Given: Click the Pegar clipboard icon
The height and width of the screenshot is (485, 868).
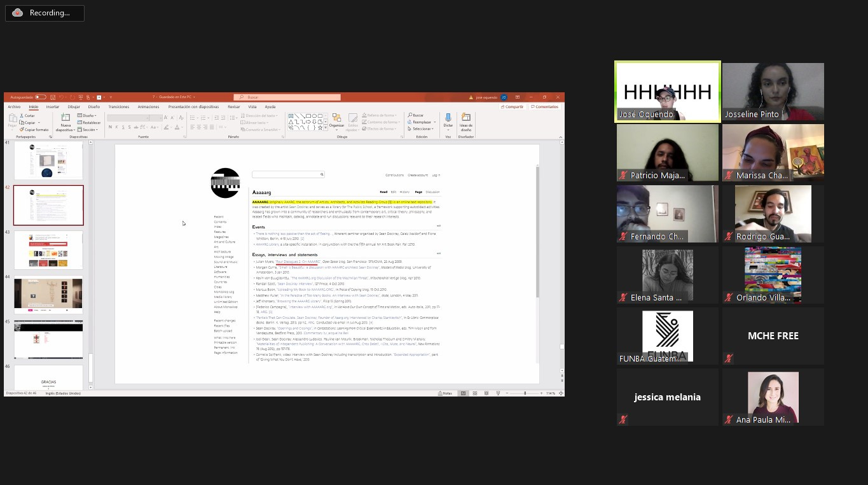Looking at the screenshot, I should [x=13, y=118].
